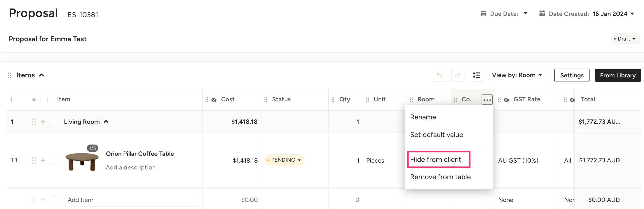Click the From Library button
This screenshot has height=209, width=644.
(618, 75)
